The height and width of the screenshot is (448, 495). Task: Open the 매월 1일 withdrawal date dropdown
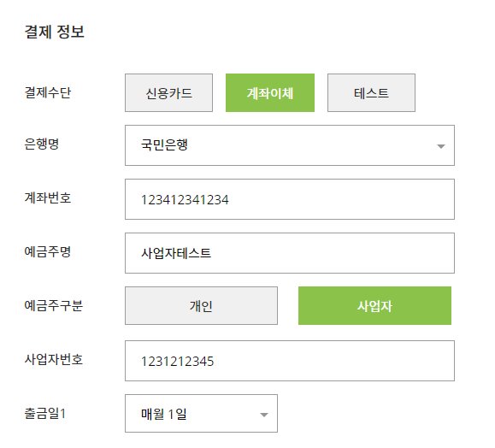[201, 413]
